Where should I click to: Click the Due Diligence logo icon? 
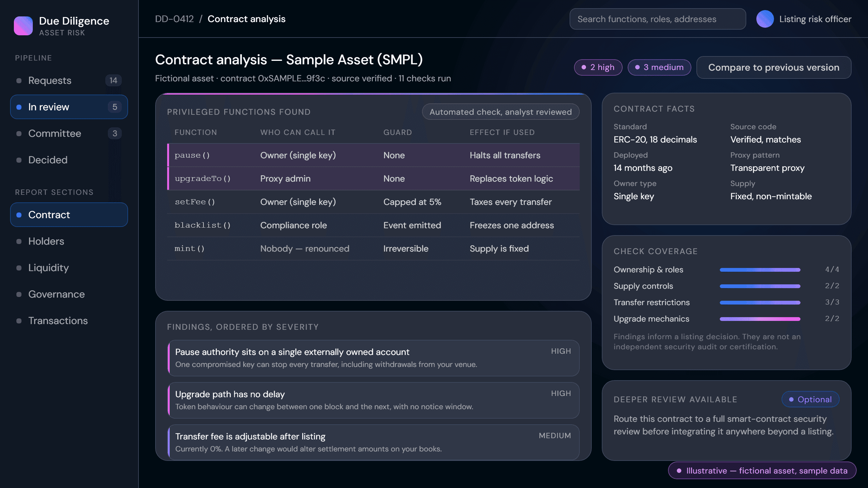coord(23,26)
